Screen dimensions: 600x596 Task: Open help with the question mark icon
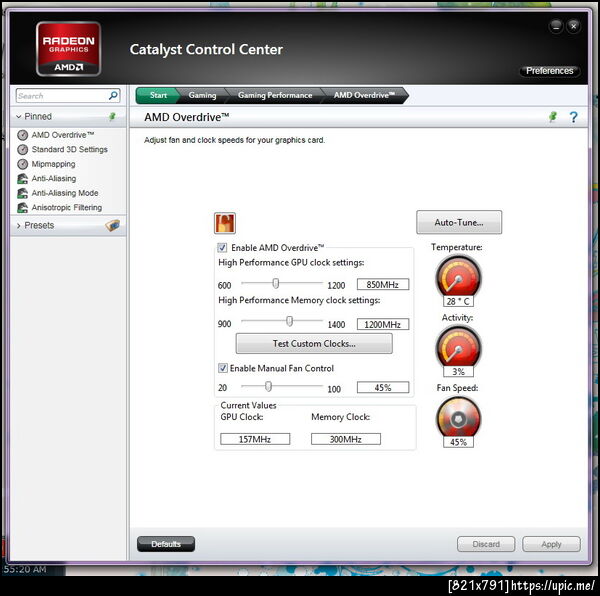pos(573,117)
